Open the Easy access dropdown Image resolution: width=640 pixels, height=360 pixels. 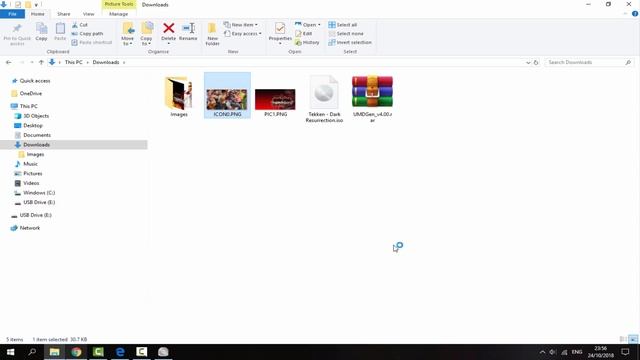coord(243,33)
